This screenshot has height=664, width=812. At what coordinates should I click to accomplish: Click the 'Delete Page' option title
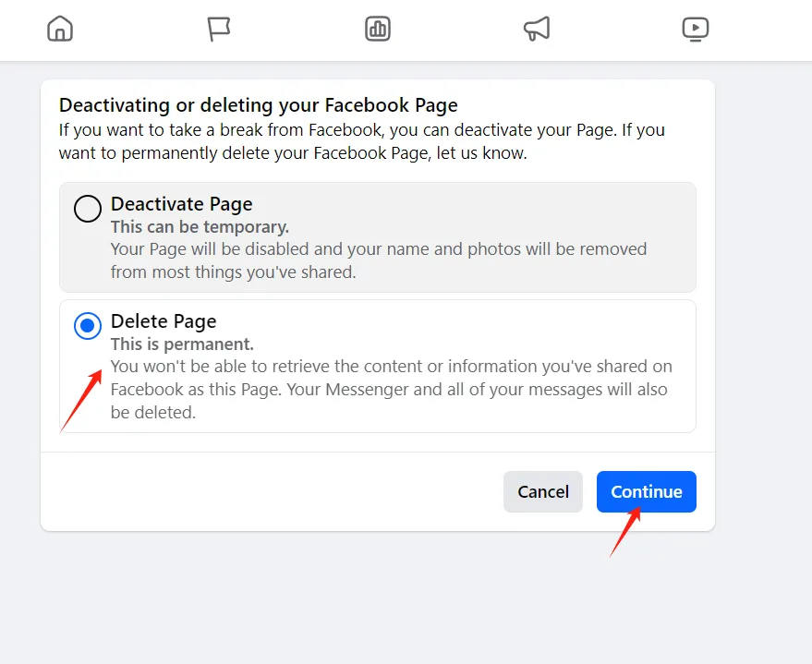(x=164, y=321)
